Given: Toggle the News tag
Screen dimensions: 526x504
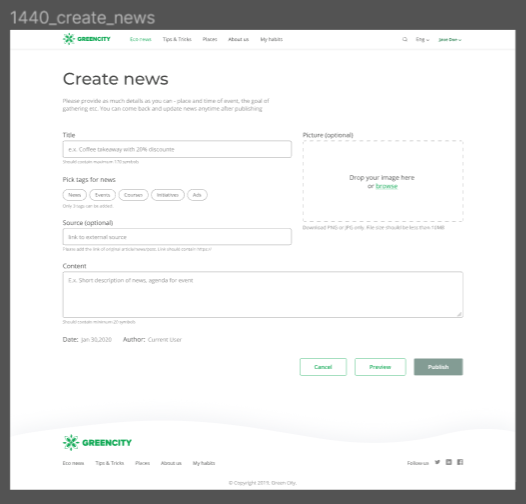Looking at the screenshot, I should 74,195.
